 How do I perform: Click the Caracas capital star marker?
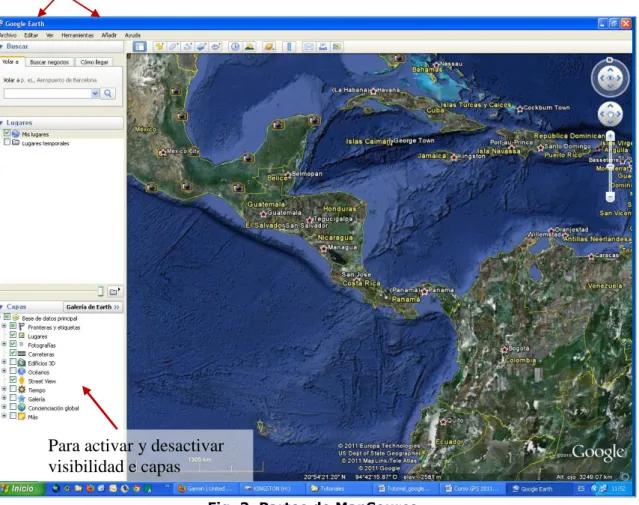click(591, 256)
